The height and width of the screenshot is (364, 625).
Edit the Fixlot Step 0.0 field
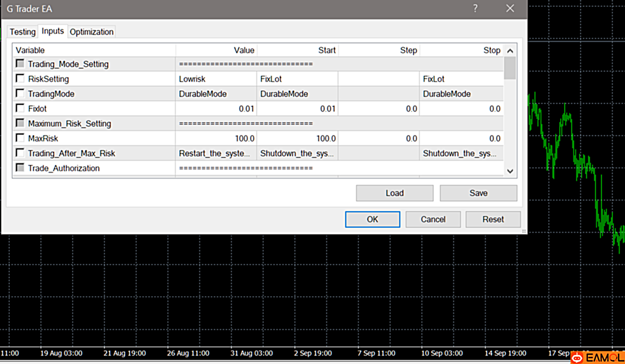(x=379, y=109)
